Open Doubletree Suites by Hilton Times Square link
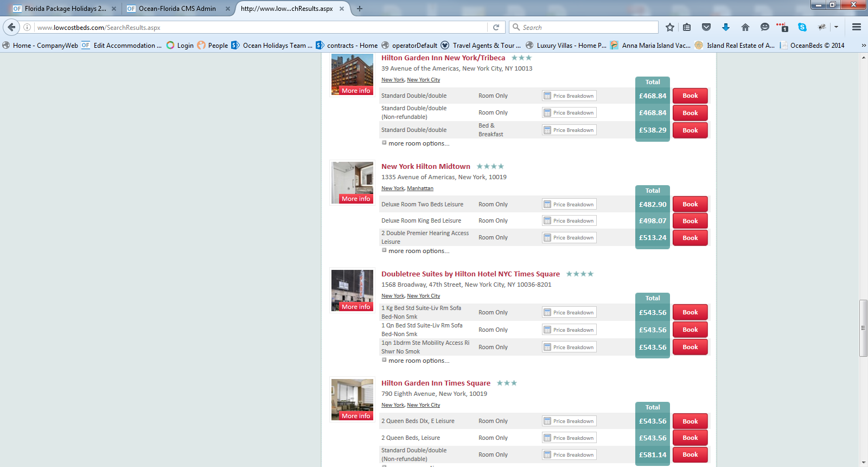The height and width of the screenshot is (467, 868). (470, 274)
